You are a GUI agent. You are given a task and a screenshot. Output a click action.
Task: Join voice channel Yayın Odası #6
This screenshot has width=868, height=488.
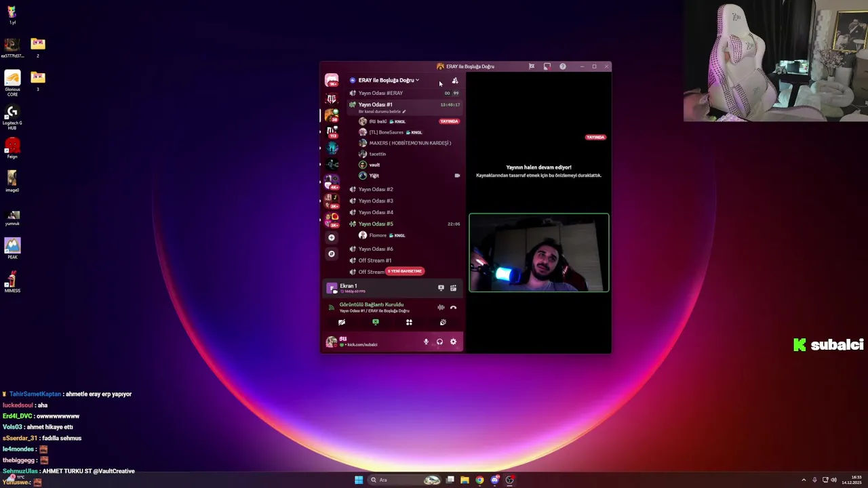pyautogui.click(x=405, y=249)
